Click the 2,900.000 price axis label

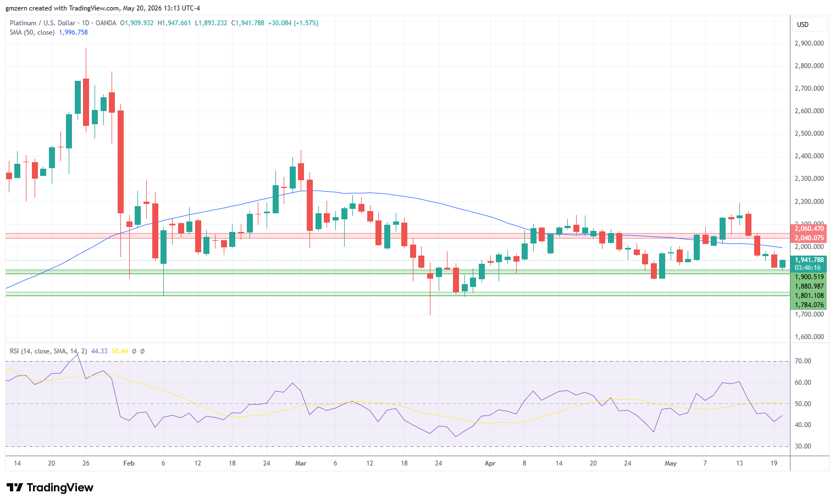(809, 43)
